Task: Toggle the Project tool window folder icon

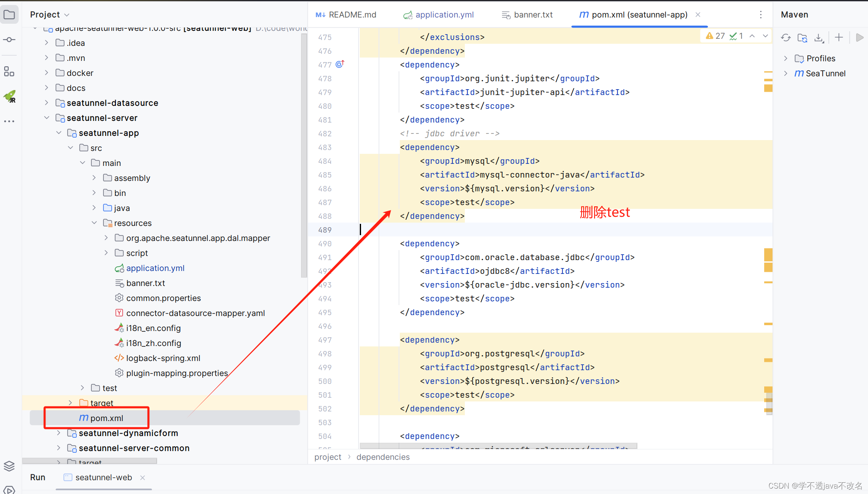Action: coord(9,14)
